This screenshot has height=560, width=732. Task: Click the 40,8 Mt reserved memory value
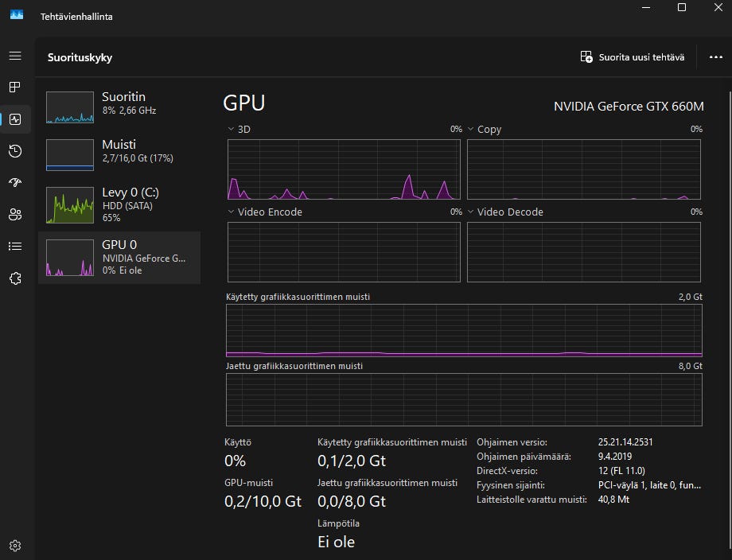click(x=613, y=500)
